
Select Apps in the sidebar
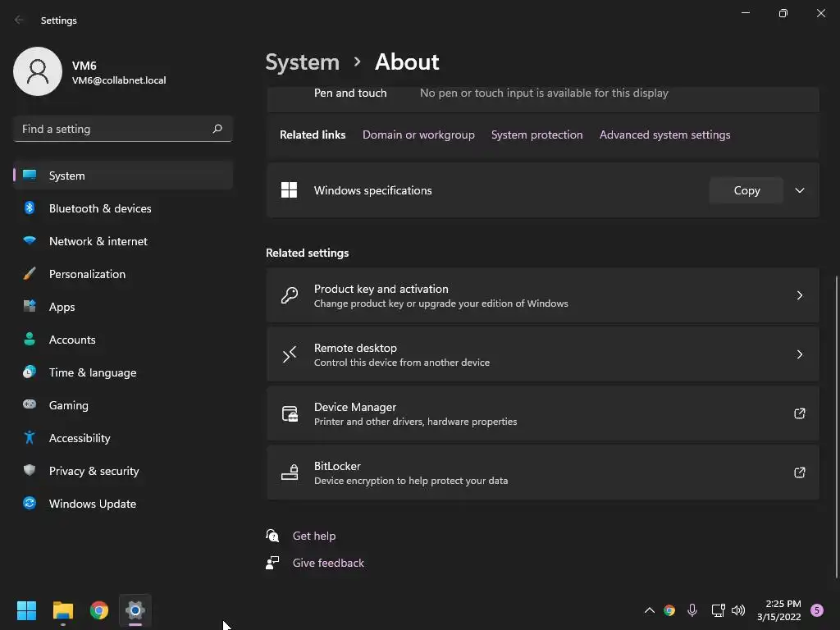tap(62, 307)
